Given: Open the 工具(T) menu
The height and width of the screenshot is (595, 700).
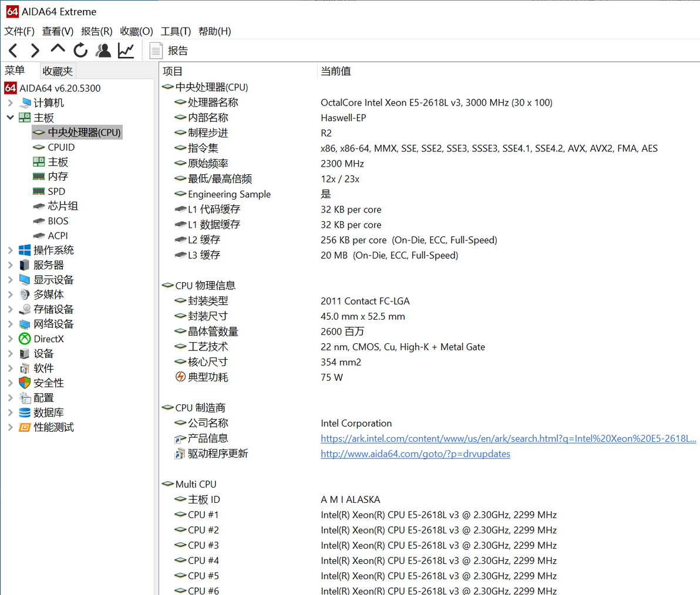Looking at the screenshot, I should coord(176,31).
